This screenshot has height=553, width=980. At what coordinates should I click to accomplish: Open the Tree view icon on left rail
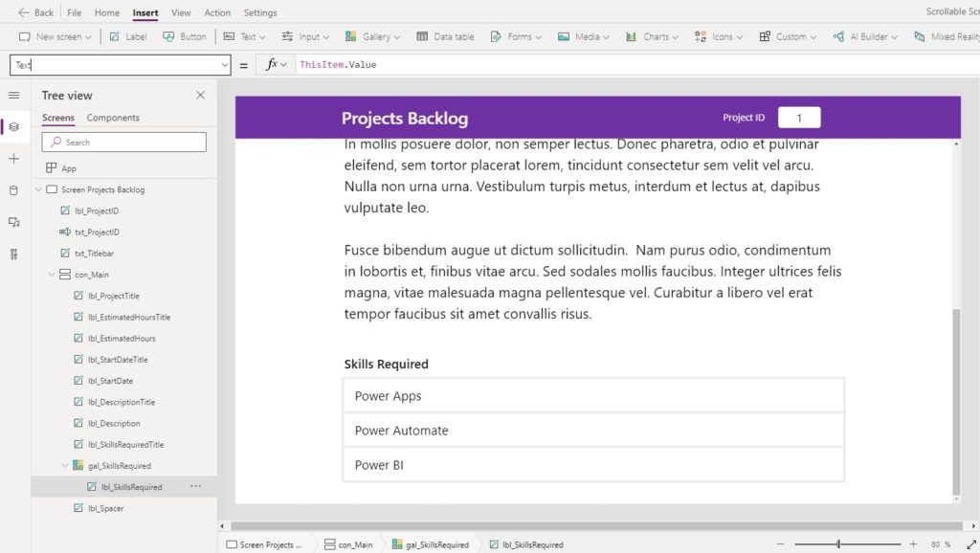click(13, 127)
